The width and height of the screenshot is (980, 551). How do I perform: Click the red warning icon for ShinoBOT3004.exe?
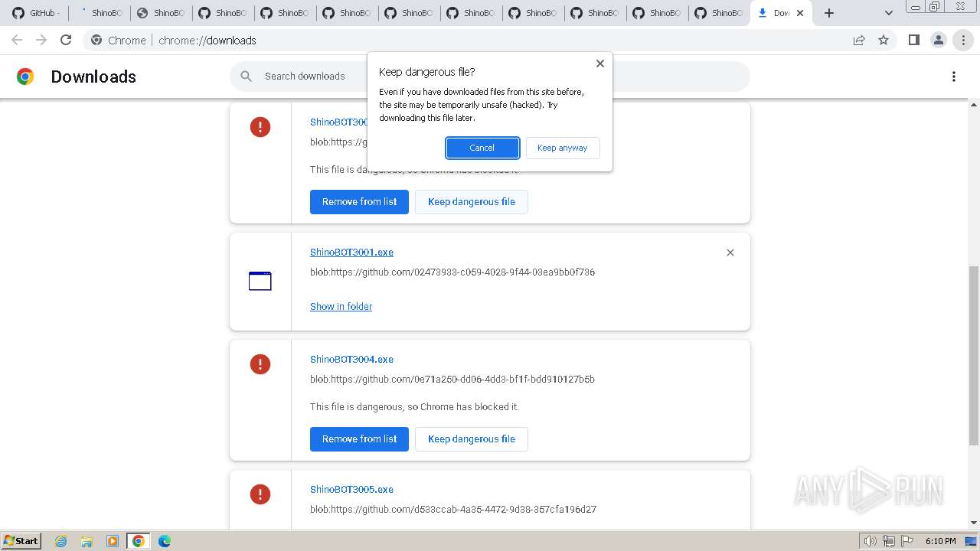coord(260,364)
